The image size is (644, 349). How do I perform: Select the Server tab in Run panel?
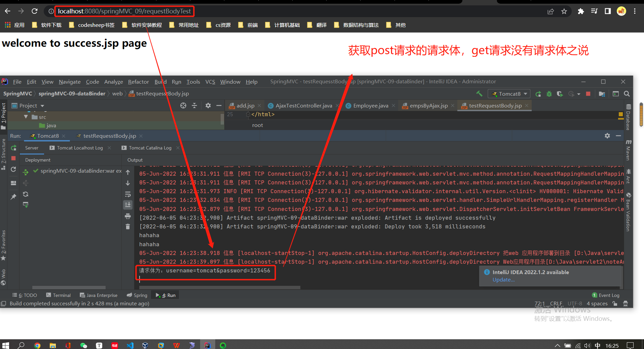tap(32, 148)
